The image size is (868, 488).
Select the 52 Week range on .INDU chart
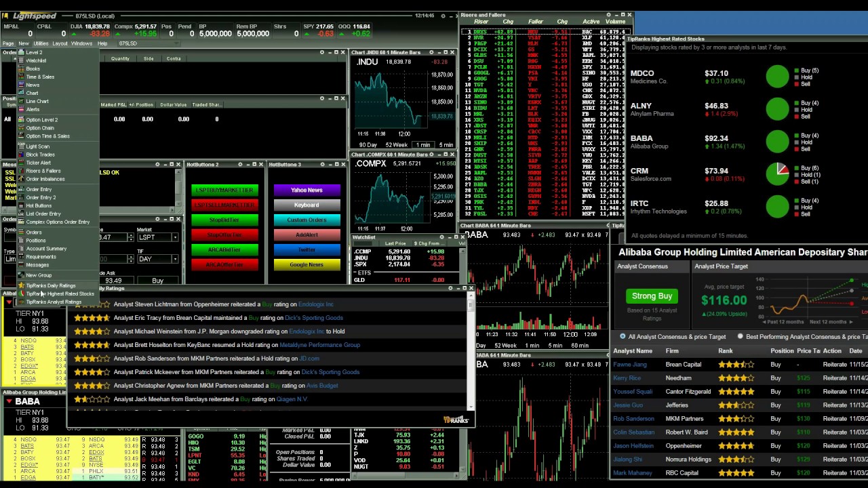[396, 145]
